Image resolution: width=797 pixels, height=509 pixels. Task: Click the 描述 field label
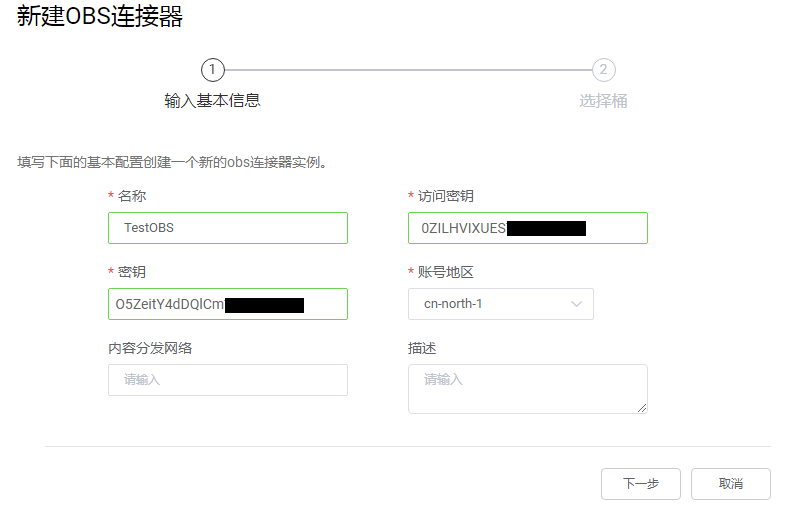coord(422,348)
